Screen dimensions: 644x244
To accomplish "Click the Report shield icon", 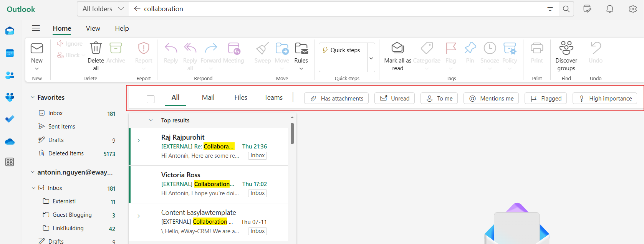I will (144, 48).
